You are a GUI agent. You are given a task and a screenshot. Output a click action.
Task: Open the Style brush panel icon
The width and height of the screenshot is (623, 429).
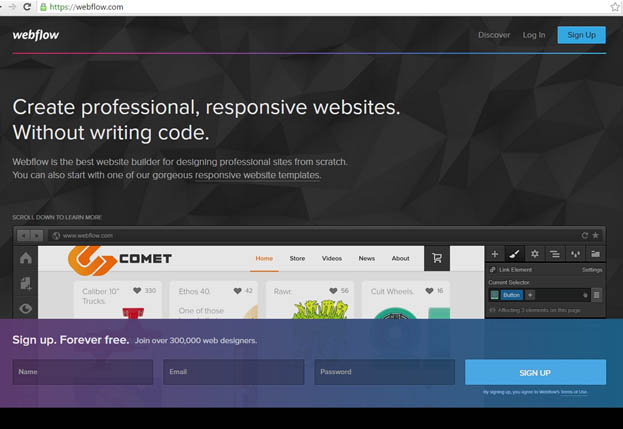point(515,254)
